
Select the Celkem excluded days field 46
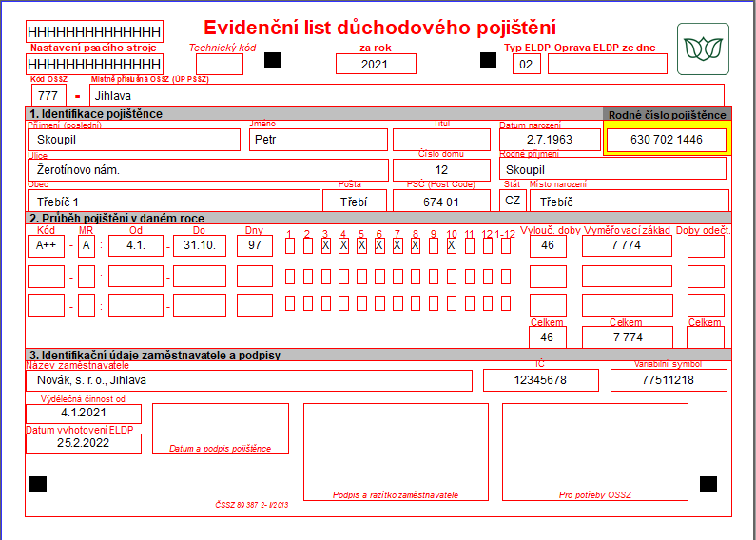pos(548,337)
